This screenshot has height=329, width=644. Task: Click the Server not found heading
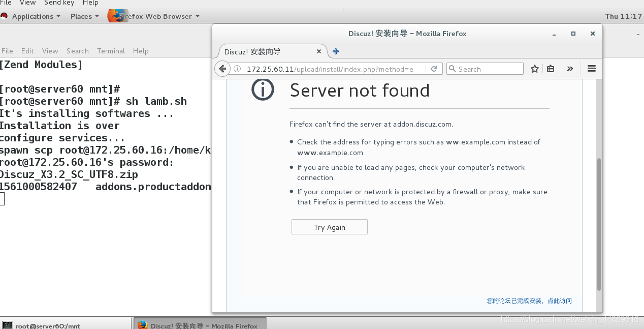pyautogui.click(x=360, y=91)
